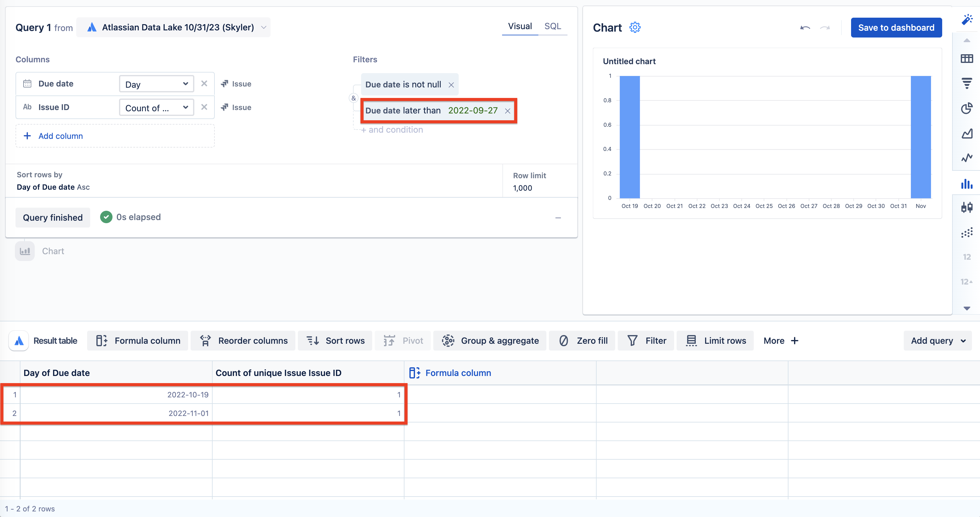Click the Add column link
This screenshot has height=517, width=980.
(x=60, y=136)
